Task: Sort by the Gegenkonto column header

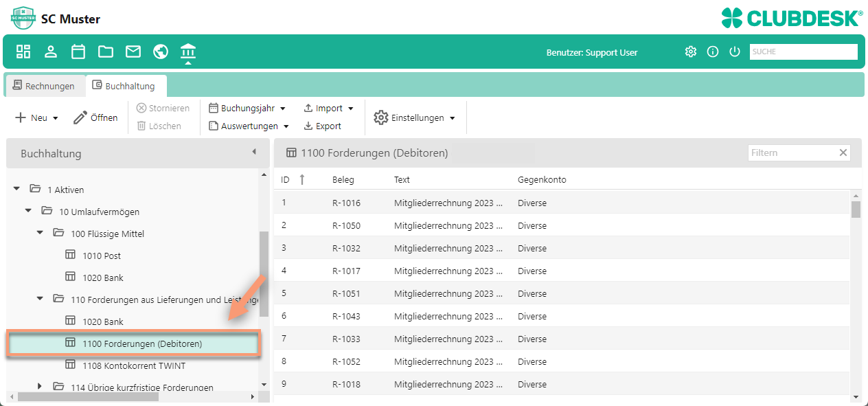Action: 542,179
